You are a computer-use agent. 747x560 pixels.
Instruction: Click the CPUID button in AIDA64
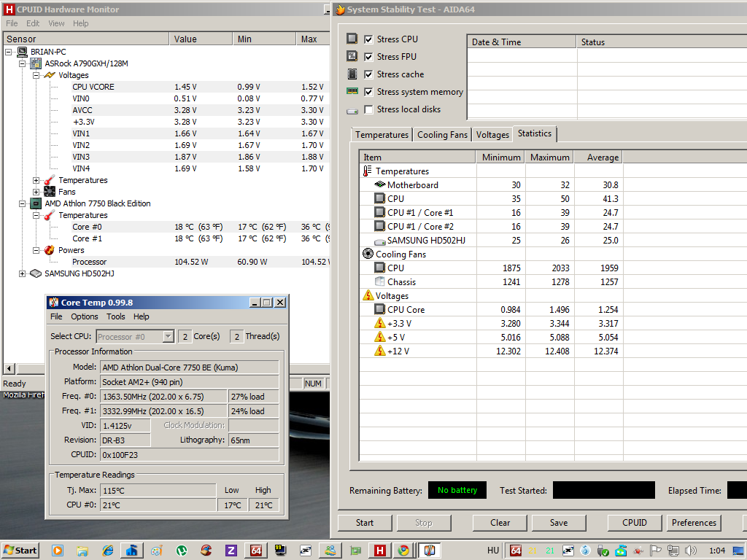click(x=635, y=522)
